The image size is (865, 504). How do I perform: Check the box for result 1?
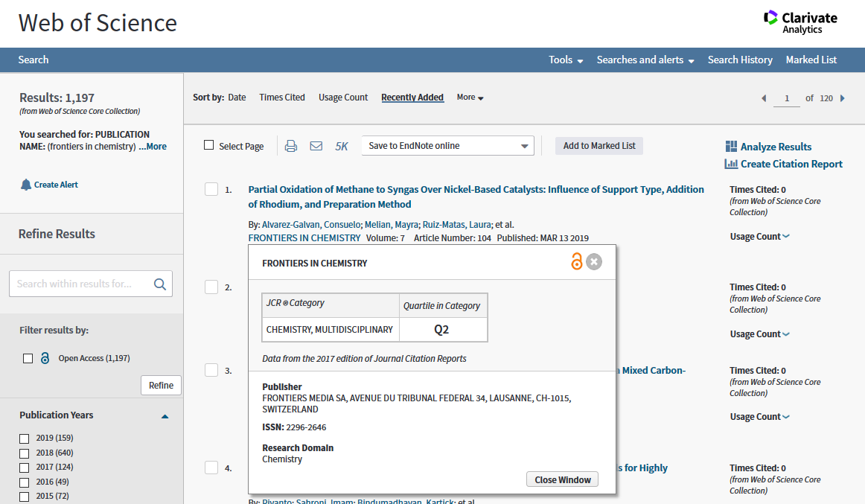coord(211,189)
